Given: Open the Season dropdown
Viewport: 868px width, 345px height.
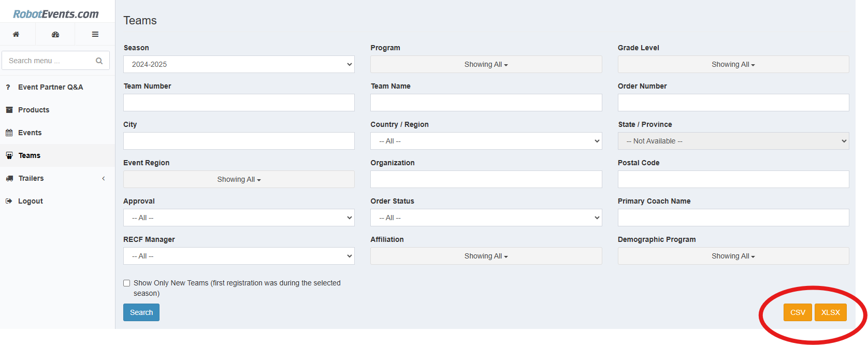Looking at the screenshot, I should coord(238,64).
